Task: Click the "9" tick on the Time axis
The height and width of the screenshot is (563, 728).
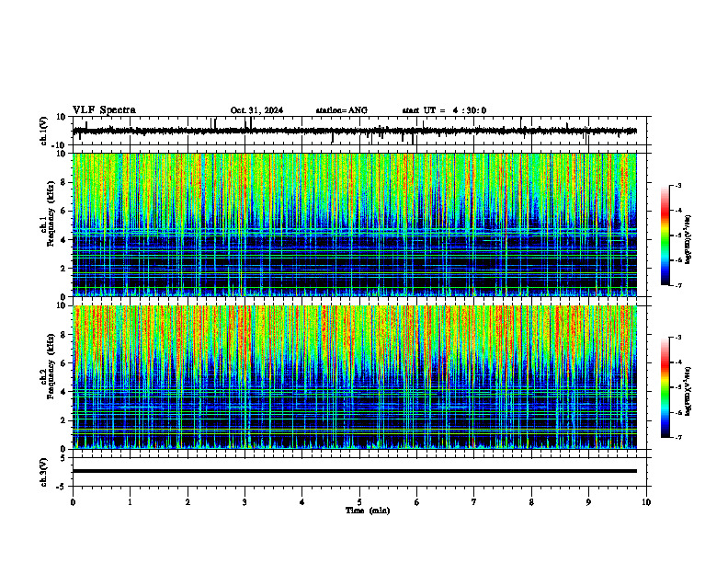Action: point(588,502)
